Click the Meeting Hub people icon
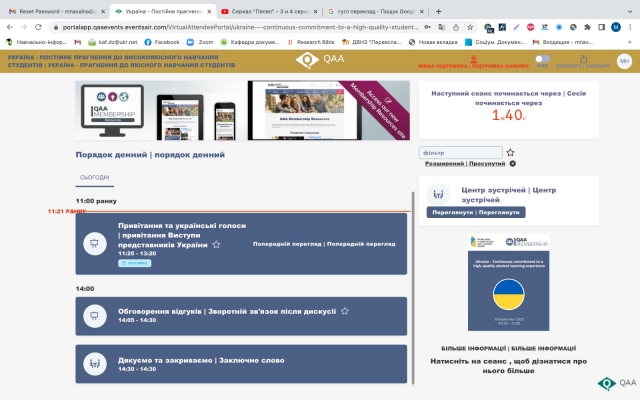Image resolution: width=640 pixels, height=400 pixels. (x=435, y=193)
